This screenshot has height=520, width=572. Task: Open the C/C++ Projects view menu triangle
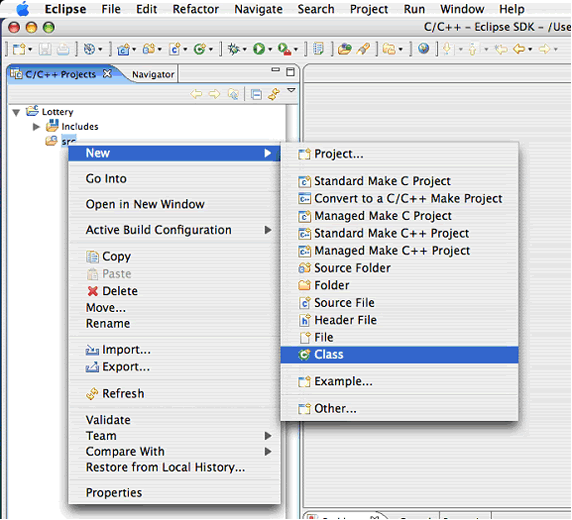tap(291, 90)
